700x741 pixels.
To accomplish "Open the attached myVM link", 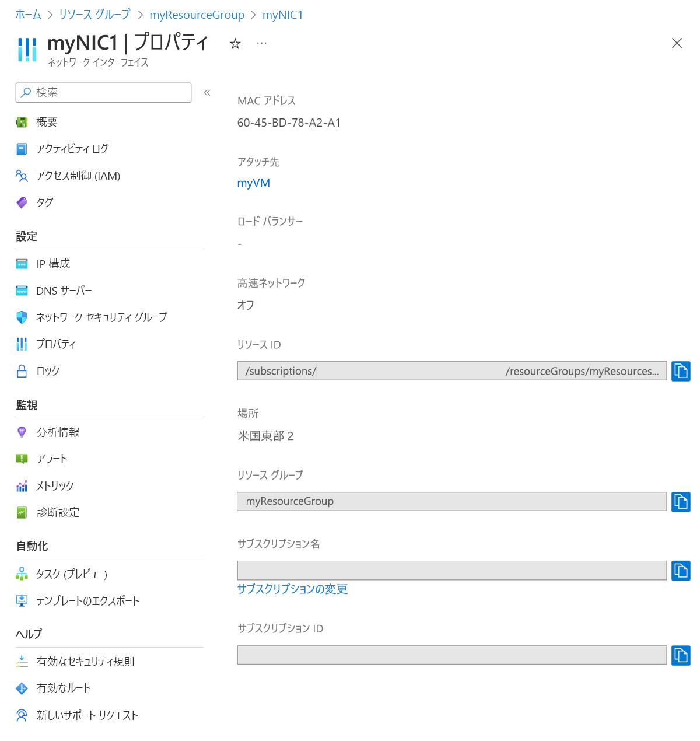I will 254,183.
